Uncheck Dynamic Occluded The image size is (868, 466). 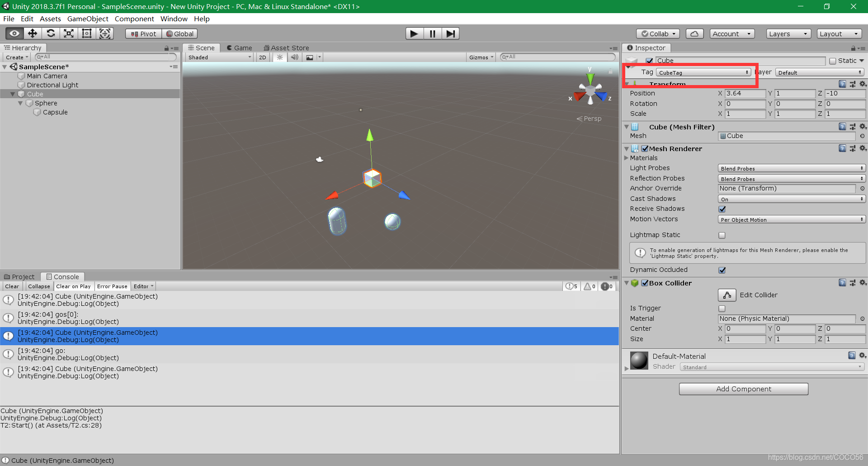click(722, 270)
